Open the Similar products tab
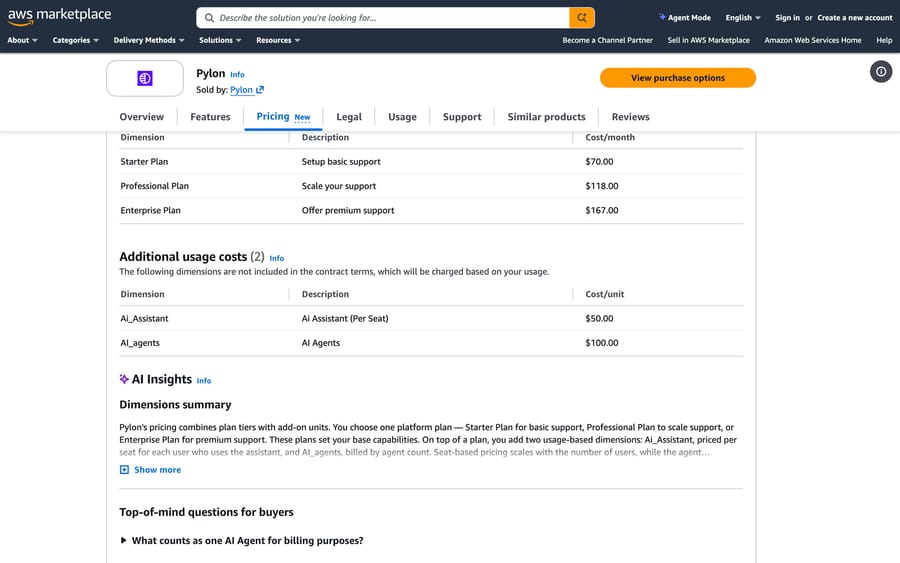This screenshot has width=900, height=563. (546, 117)
